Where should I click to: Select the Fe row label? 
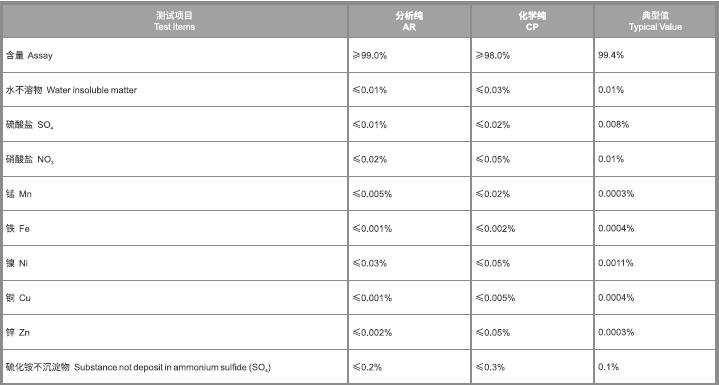tap(17, 229)
